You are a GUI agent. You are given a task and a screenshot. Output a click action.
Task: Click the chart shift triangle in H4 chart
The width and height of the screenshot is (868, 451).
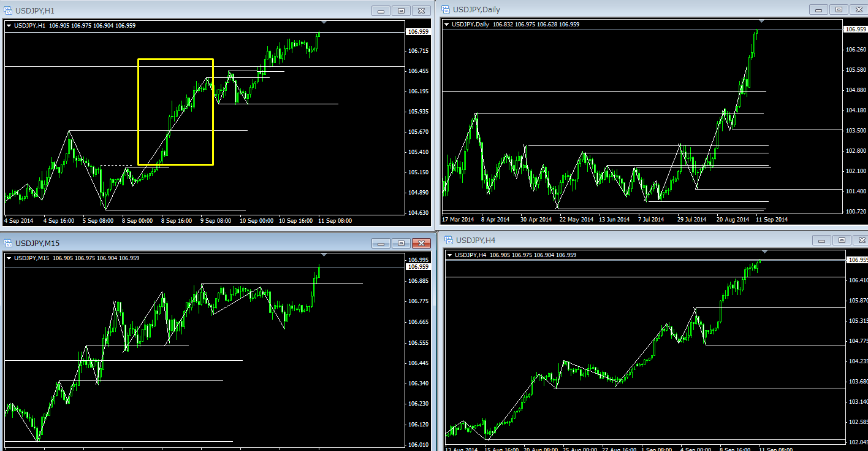[x=764, y=252]
